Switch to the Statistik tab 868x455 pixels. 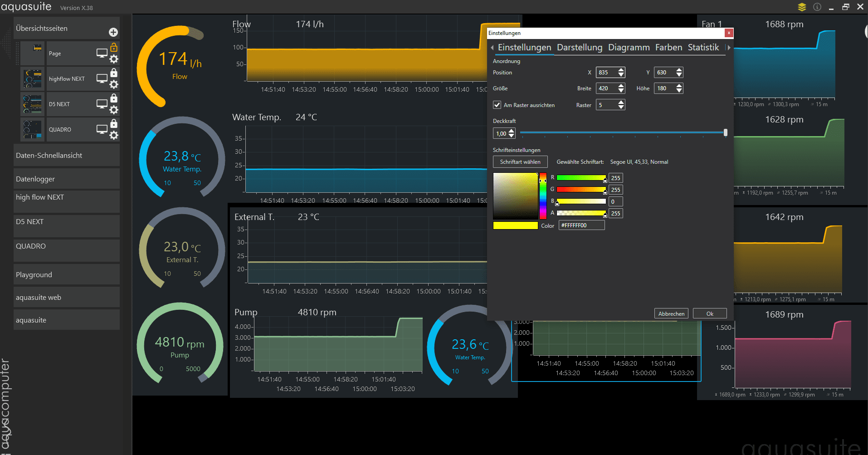point(703,47)
